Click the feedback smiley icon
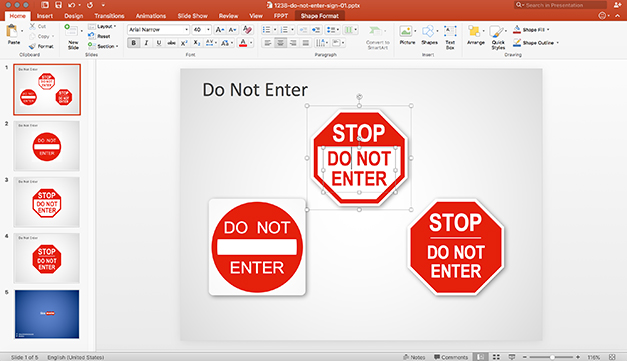The image size is (627, 361). point(602,16)
